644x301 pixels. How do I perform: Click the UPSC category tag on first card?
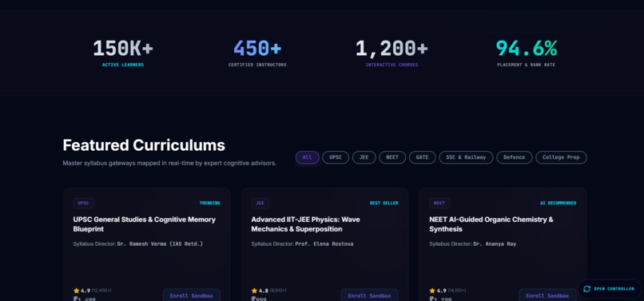pos(83,204)
